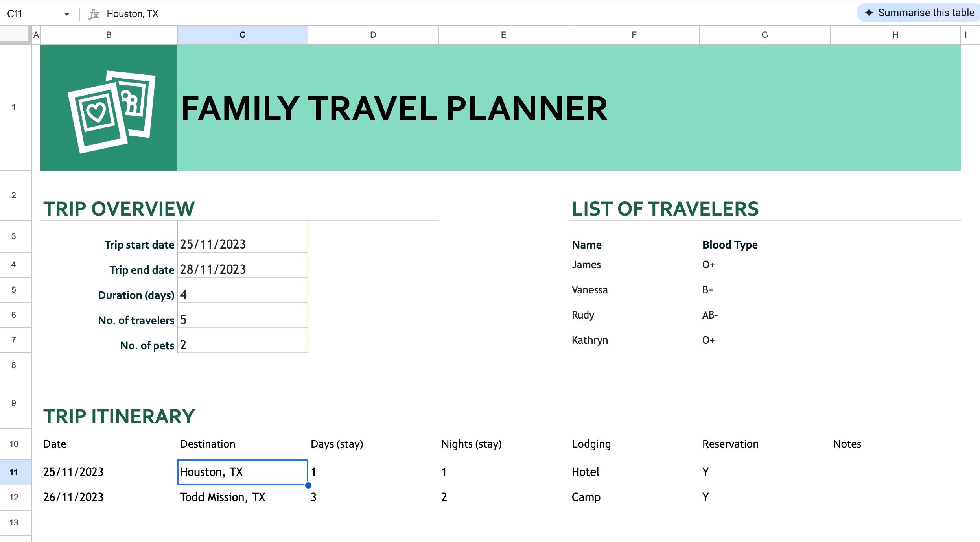Select column A header

coord(36,35)
